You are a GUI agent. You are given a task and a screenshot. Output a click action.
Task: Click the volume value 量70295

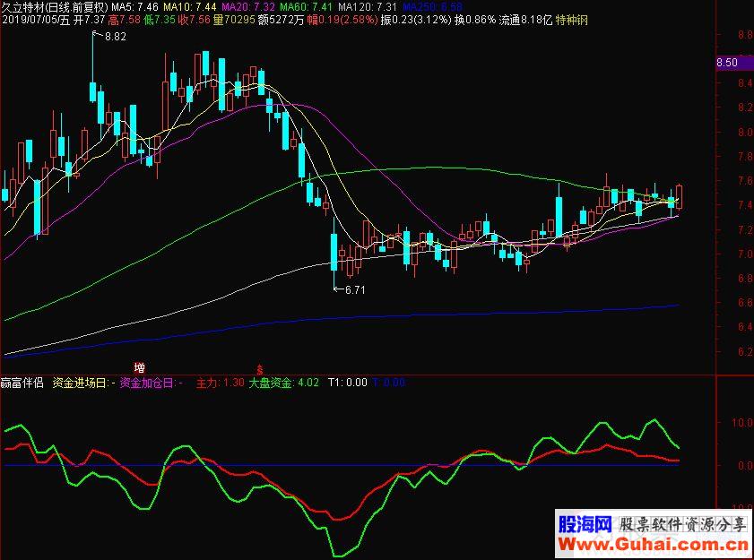(234, 21)
